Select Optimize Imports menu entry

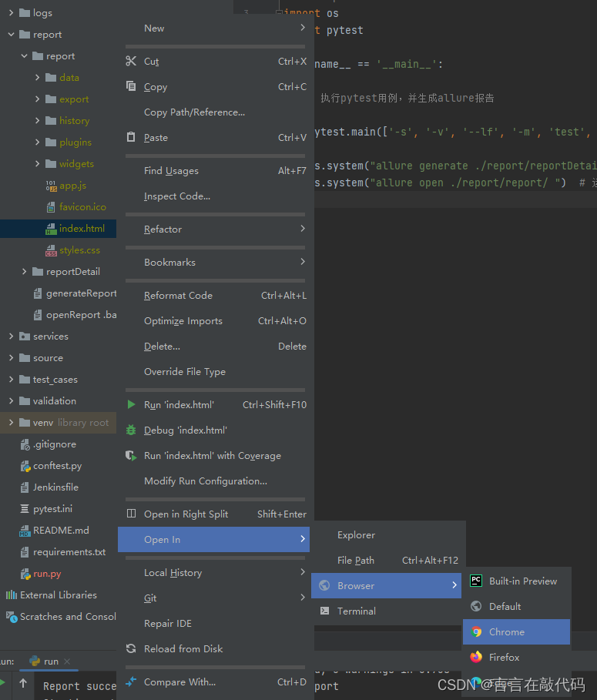click(214, 320)
